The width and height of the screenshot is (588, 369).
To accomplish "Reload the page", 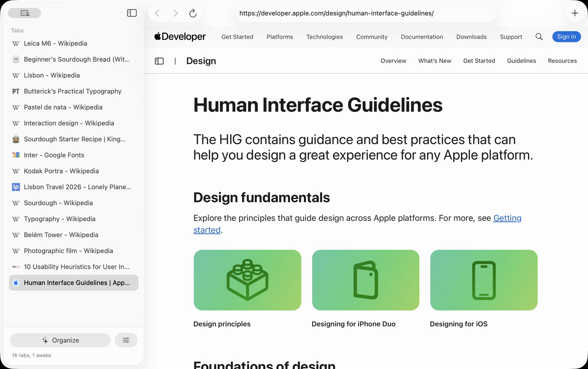I will point(193,13).
